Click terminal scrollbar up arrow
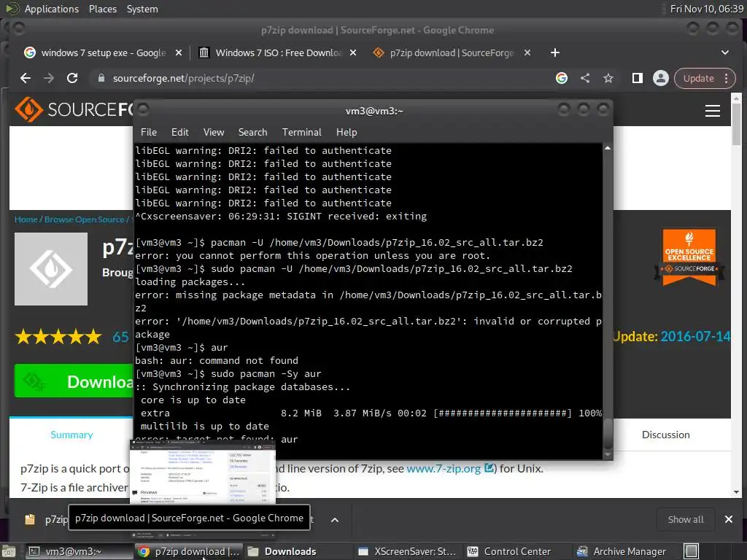747x560 pixels. point(608,149)
